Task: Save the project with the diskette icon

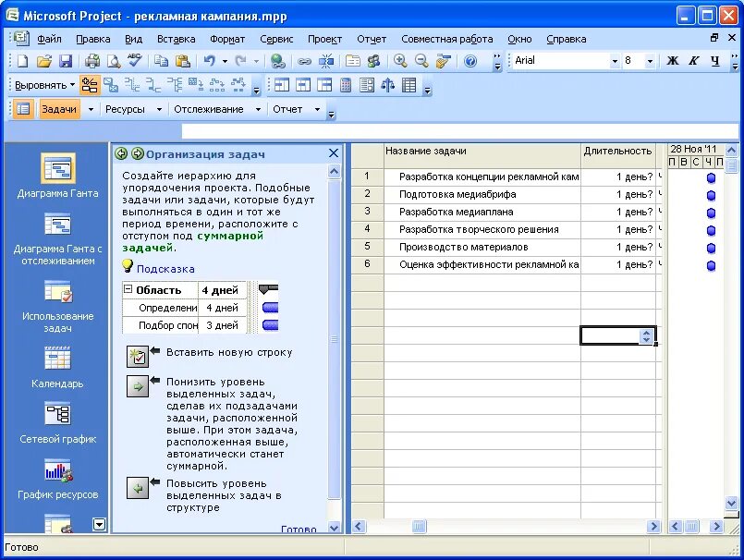Action: [x=66, y=61]
